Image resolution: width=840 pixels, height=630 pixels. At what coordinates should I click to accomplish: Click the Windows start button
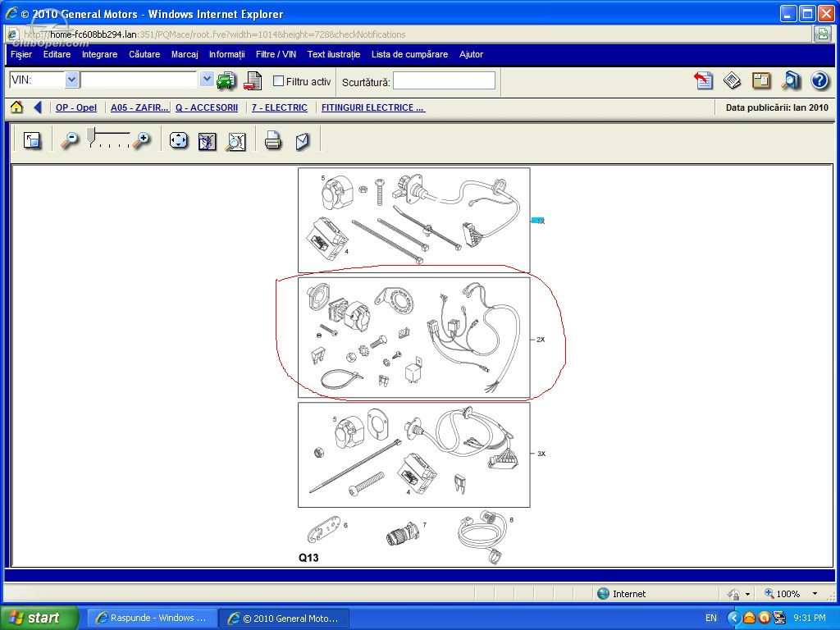click(x=39, y=618)
